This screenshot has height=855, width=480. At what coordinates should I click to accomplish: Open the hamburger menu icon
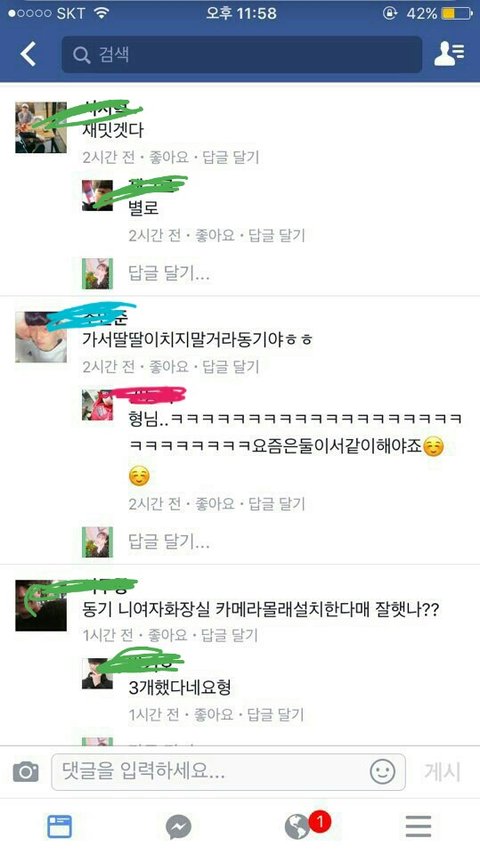[x=418, y=827]
